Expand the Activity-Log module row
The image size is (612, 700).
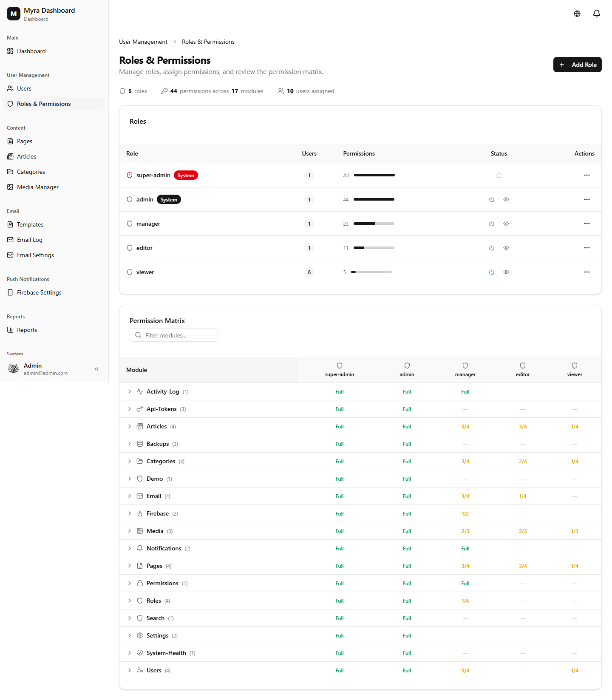[130, 391]
